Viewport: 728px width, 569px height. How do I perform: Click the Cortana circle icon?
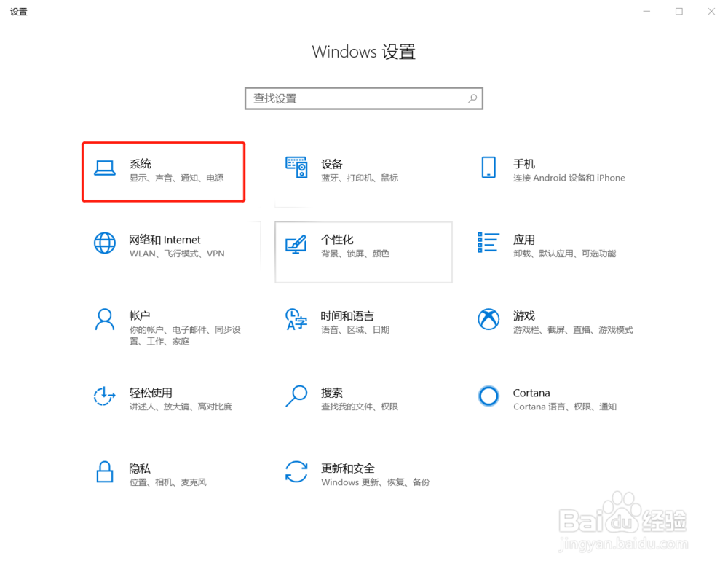click(488, 396)
